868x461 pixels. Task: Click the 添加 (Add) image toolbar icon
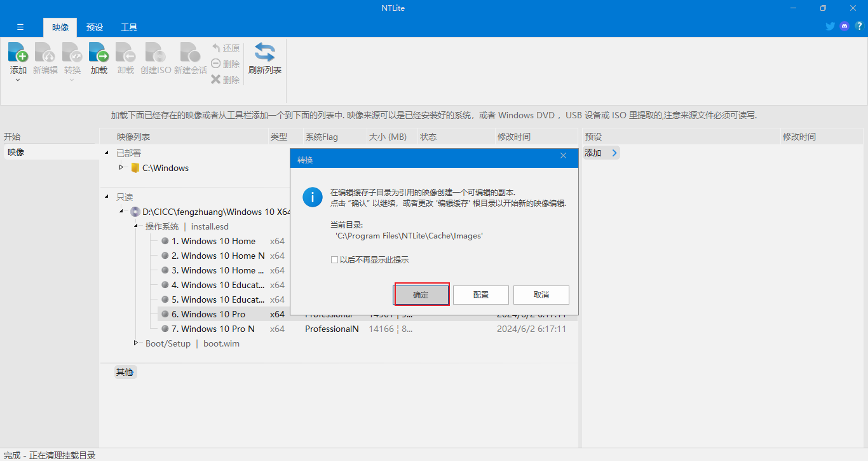click(x=18, y=52)
